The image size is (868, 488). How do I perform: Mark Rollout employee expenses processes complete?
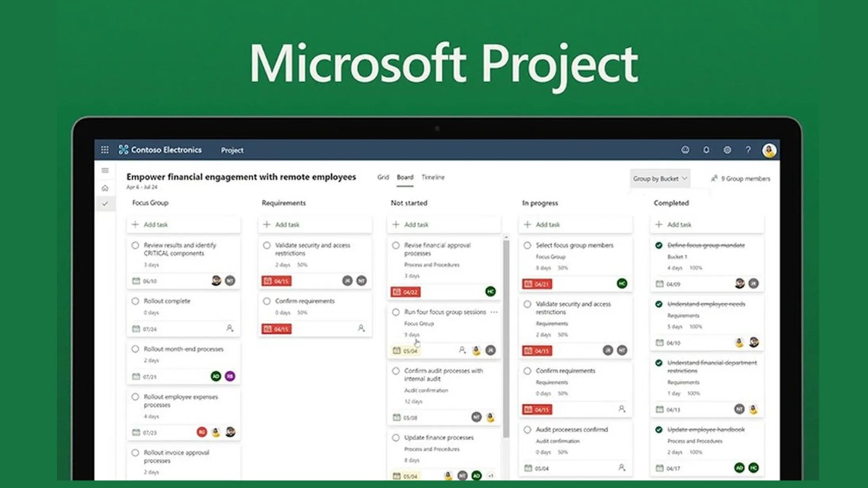[x=135, y=397]
